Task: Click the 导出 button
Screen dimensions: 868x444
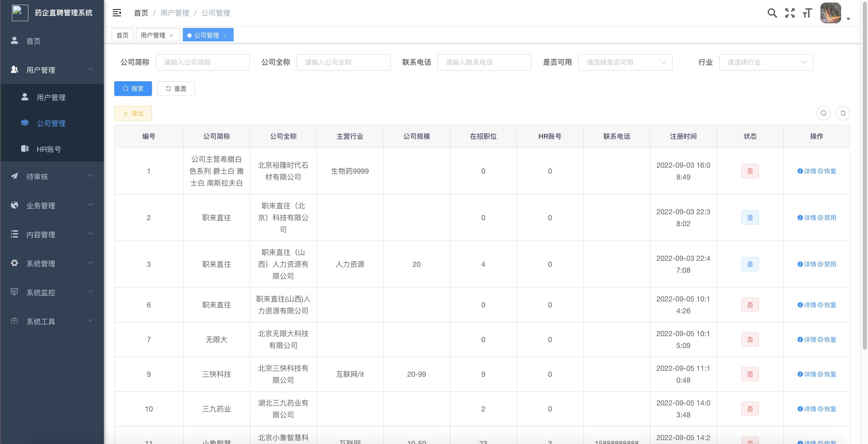Action: click(x=133, y=113)
